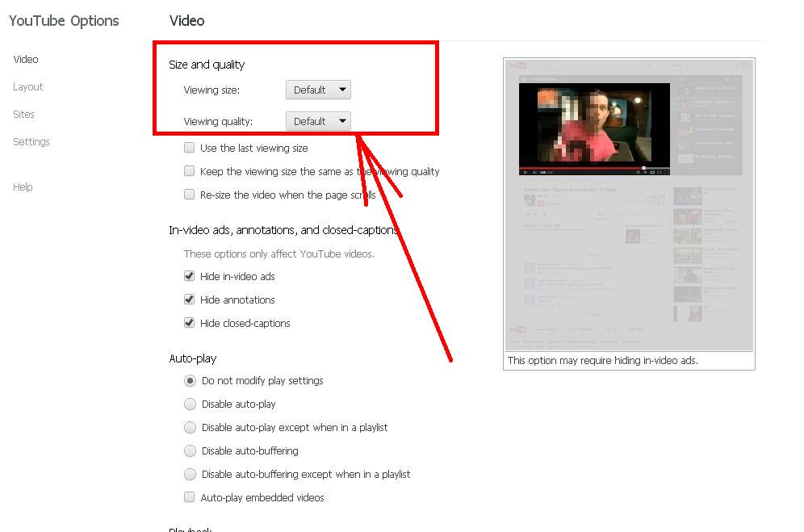Open the Help page link
The width and height of the screenshot is (804, 532).
click(x=23, y=187)
